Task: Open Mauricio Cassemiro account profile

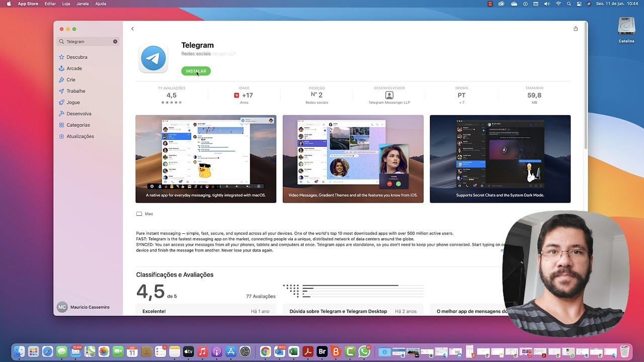Action: pos(84,307)
